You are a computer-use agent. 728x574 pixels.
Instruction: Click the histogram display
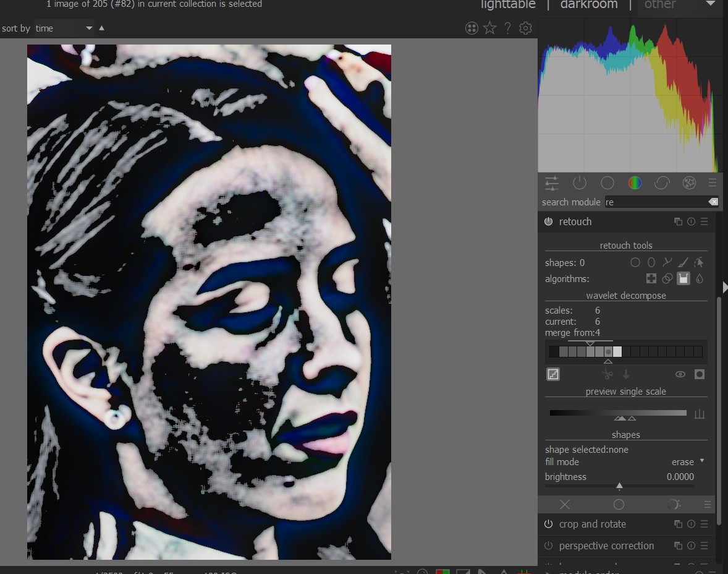coord(630,95)
